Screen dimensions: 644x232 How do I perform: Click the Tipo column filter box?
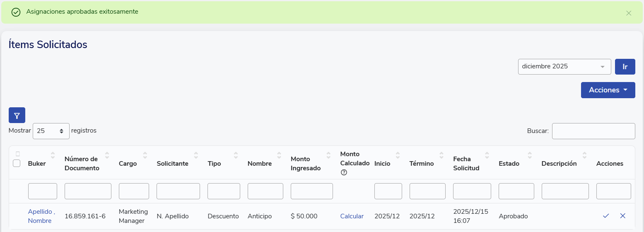(x=224, y=191)
